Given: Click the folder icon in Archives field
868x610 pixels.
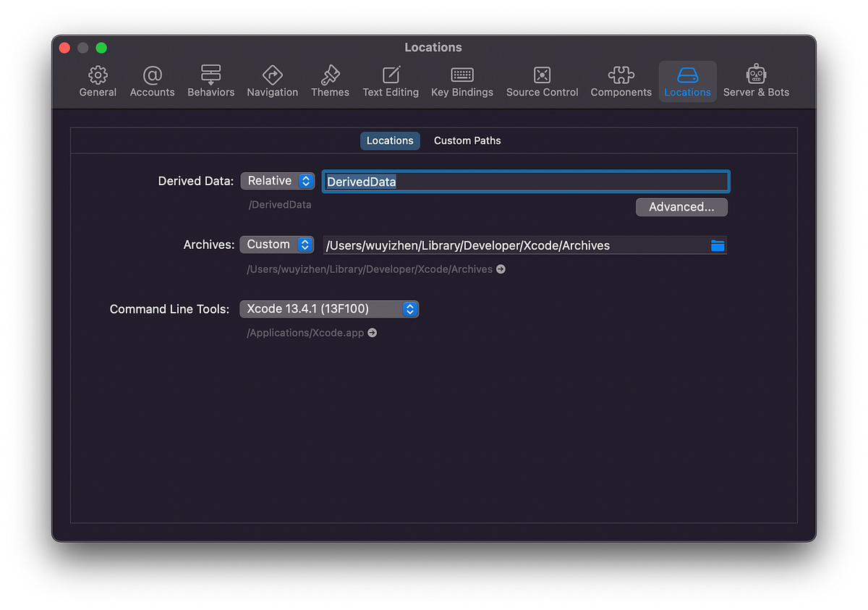Looking at the screenshot, I should [718, 245].
